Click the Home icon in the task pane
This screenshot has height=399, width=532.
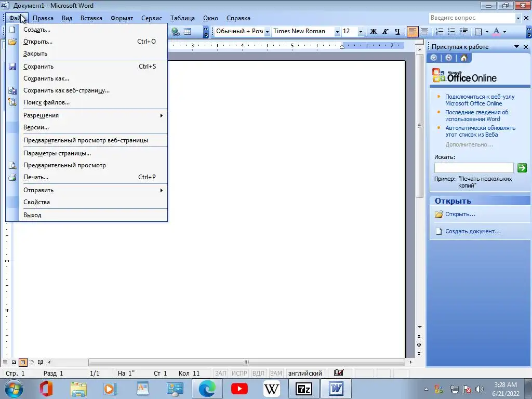coord(463,58)
